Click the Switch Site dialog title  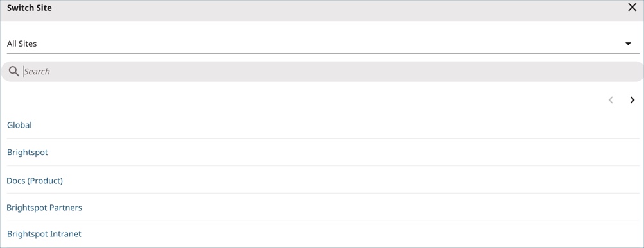(x=29, y=8)
